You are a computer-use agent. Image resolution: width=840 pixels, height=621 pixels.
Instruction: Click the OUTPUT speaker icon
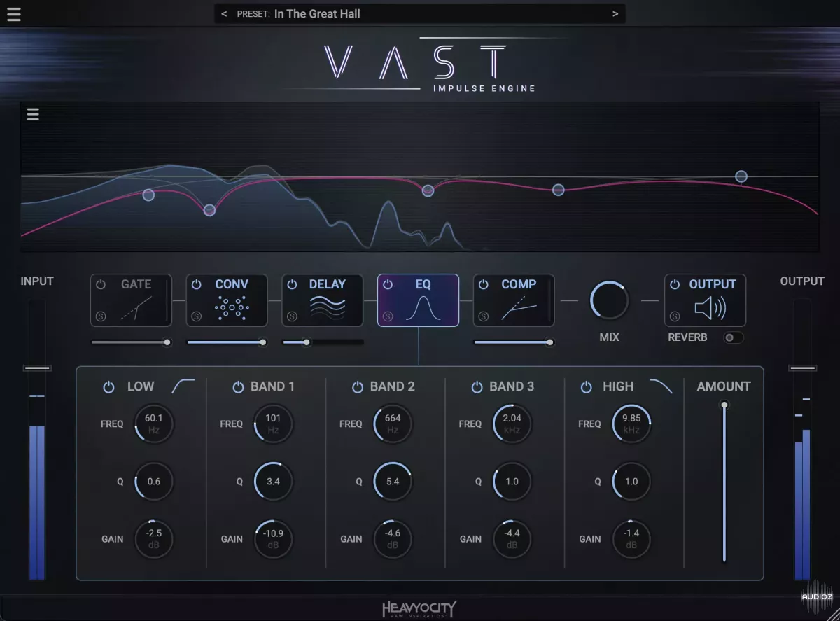coord(710,308)
